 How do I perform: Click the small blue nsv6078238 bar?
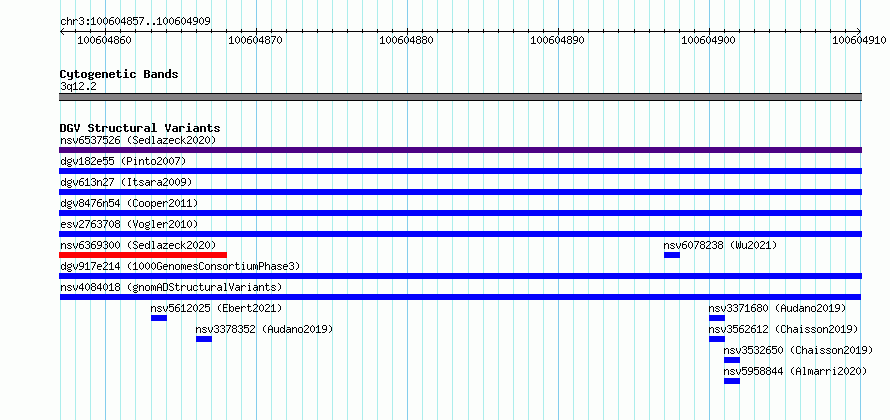[672, 255]
